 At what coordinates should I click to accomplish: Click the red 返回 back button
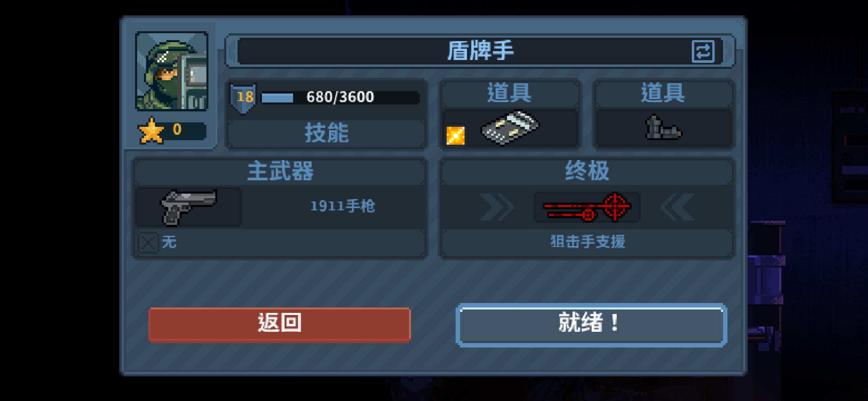[x=280, y=325]
